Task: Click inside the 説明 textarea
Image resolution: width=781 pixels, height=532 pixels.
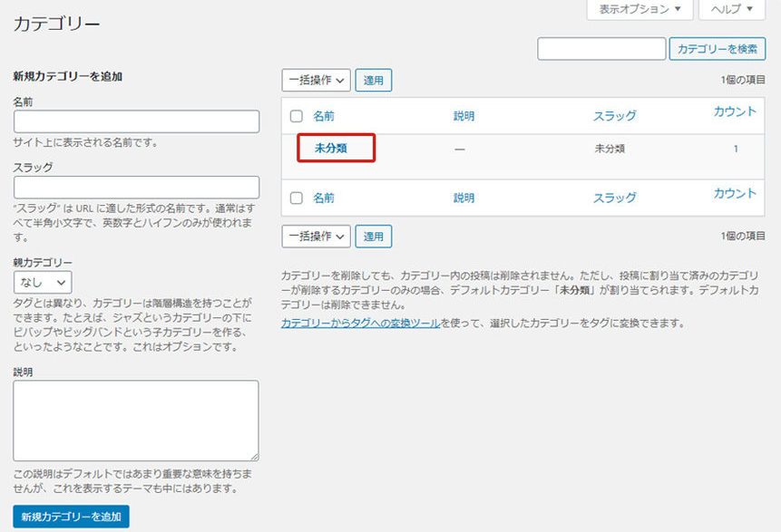Action: tap(136, 421)
